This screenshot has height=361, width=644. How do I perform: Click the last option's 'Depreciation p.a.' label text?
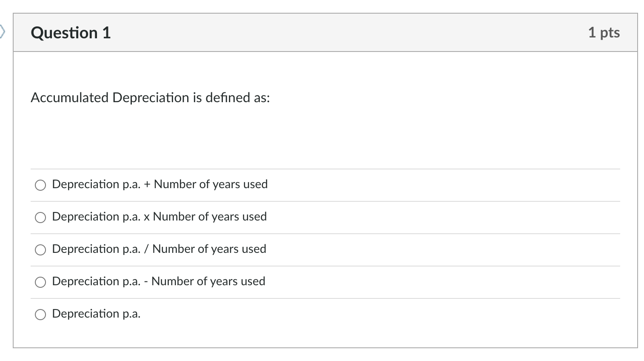pos(96,314)
